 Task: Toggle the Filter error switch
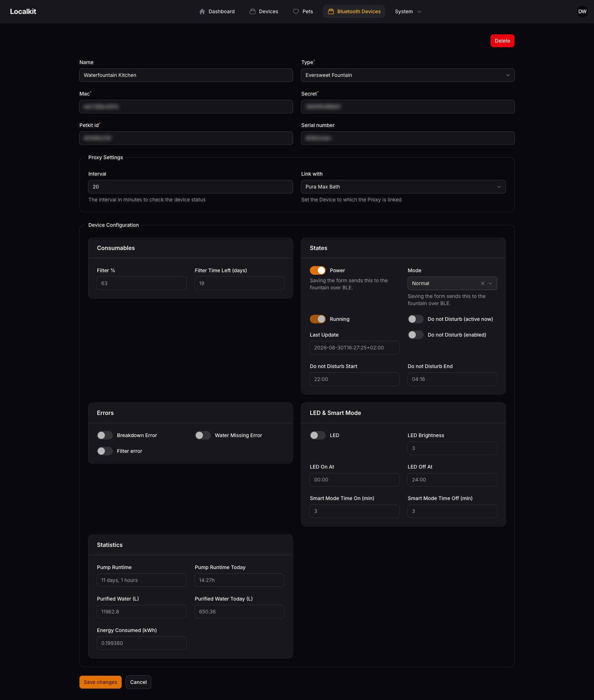105,451
